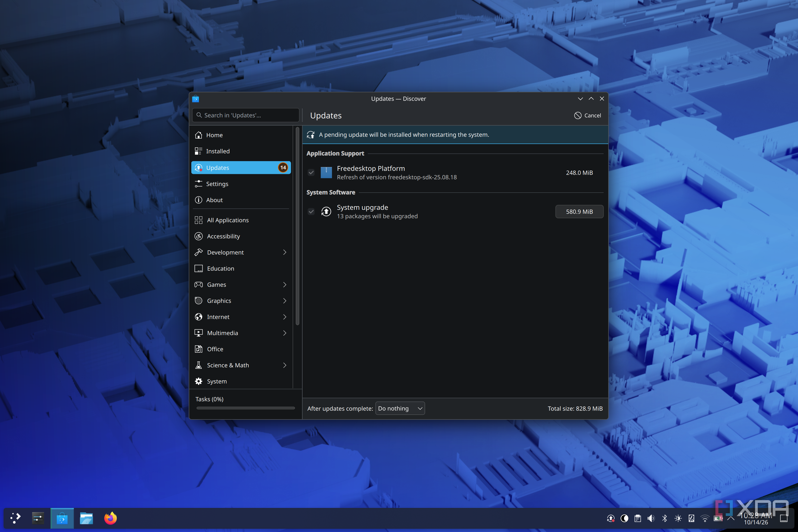The width and height of the screenshot is (798, 532).
Task: Click the clock showing 10:28 AM
Action: [x=756, y=515]
